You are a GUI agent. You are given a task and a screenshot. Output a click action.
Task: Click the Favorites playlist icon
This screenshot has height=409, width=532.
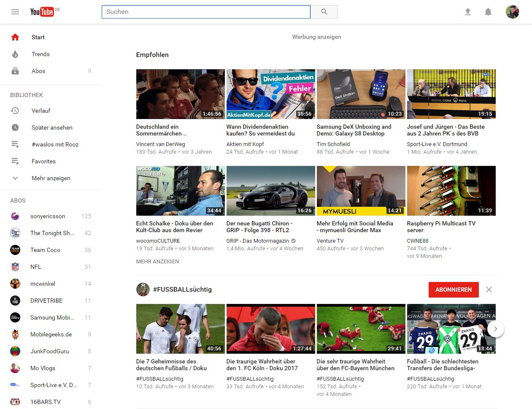[x=15, y=161]
